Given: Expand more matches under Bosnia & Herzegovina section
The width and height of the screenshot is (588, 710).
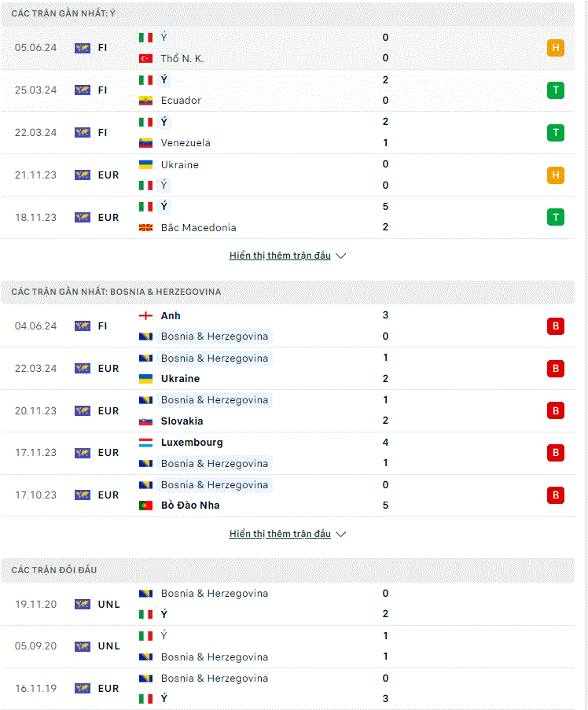Looking at the screenshot, I should pos(288,534).
